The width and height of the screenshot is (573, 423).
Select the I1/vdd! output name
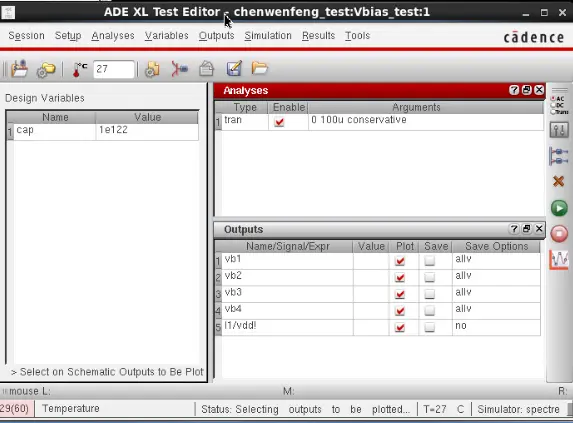pyautogui.click(x=287, y=327)
